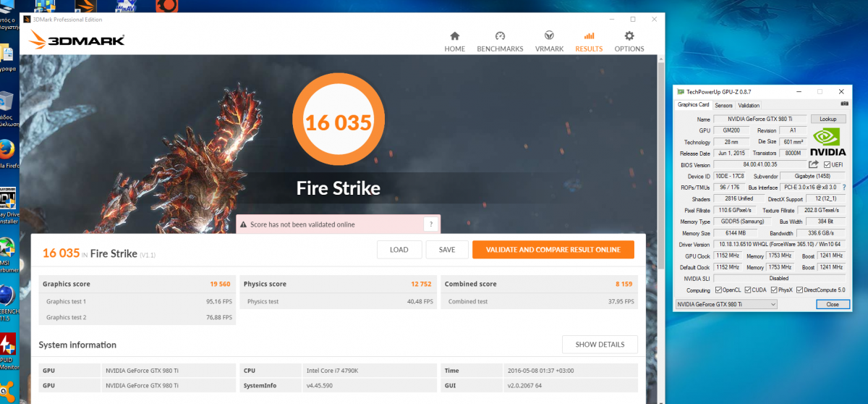This screenshot has width=868, height=404.
Task: Click the Combined test 37,95 FPS value
Action: point(621,301)
